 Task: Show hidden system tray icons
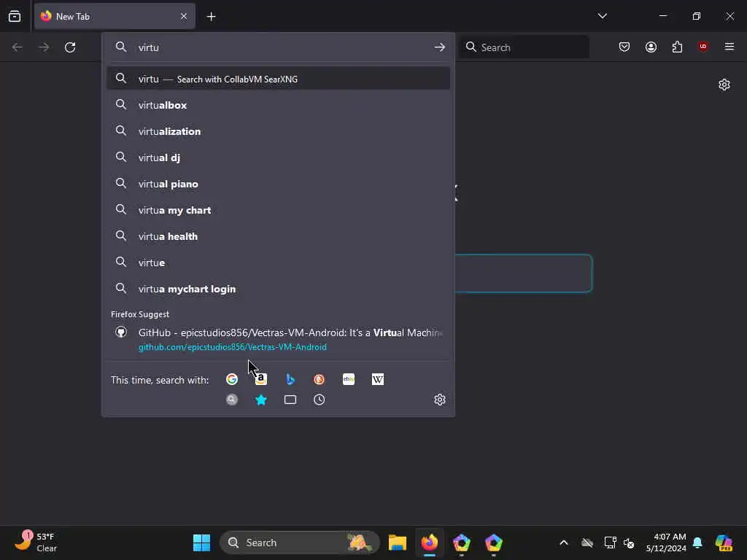coord(564,542)
